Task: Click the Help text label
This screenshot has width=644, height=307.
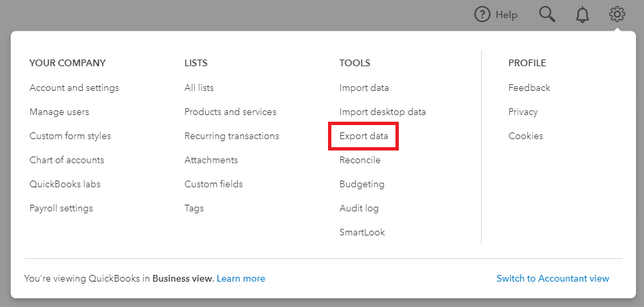Action: tap(506, 15)
